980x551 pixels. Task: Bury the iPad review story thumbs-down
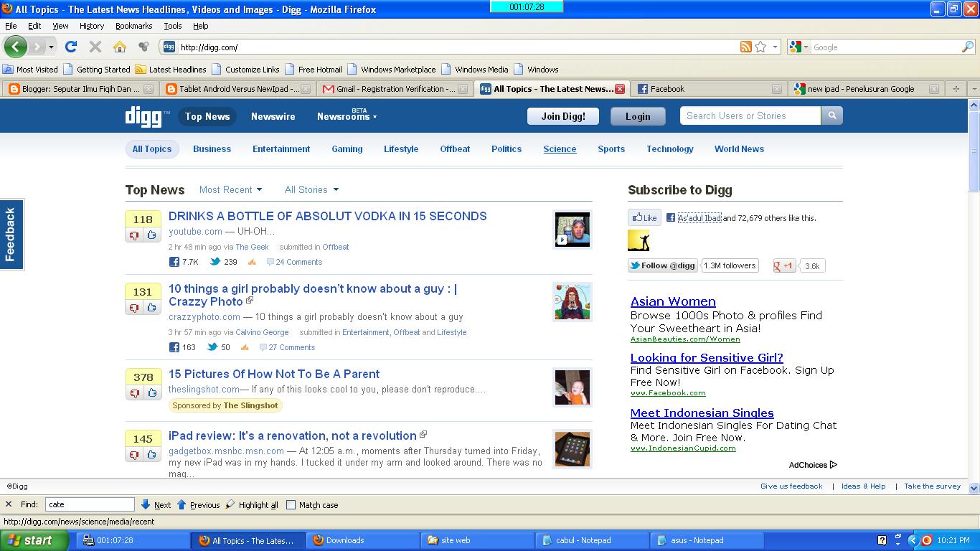coord(134,454)
